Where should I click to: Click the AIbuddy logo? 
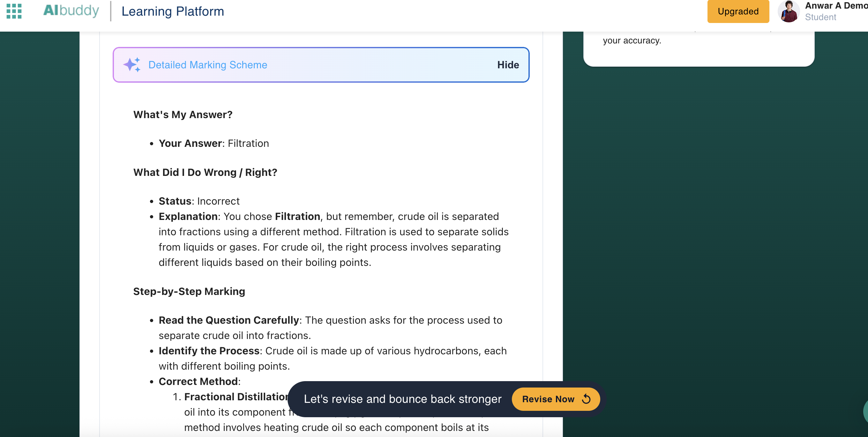point(71,11)
